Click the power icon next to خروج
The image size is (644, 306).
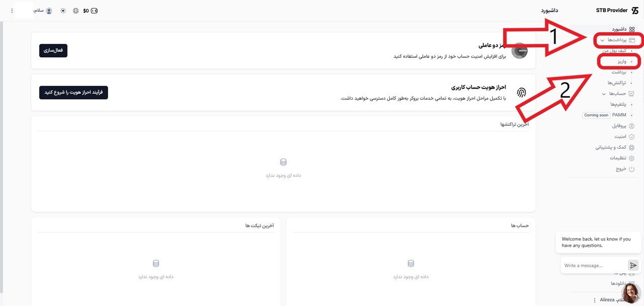632,169
